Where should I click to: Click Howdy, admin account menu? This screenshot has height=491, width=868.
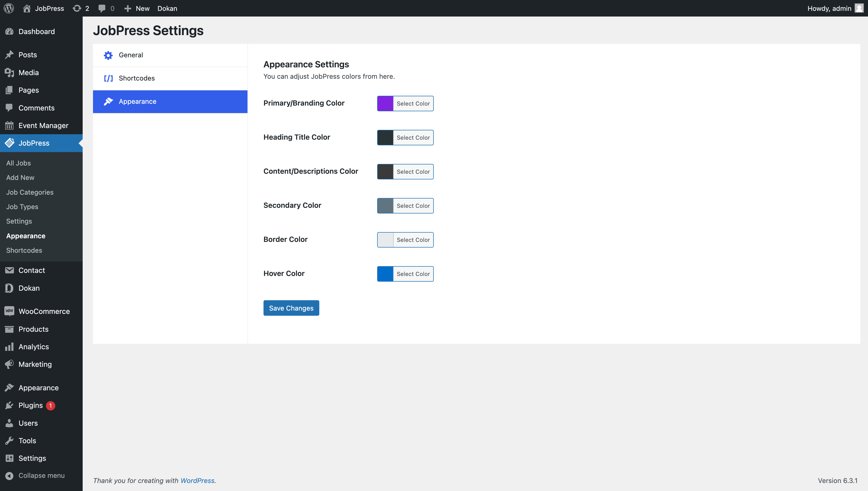(x=835, y=8)
